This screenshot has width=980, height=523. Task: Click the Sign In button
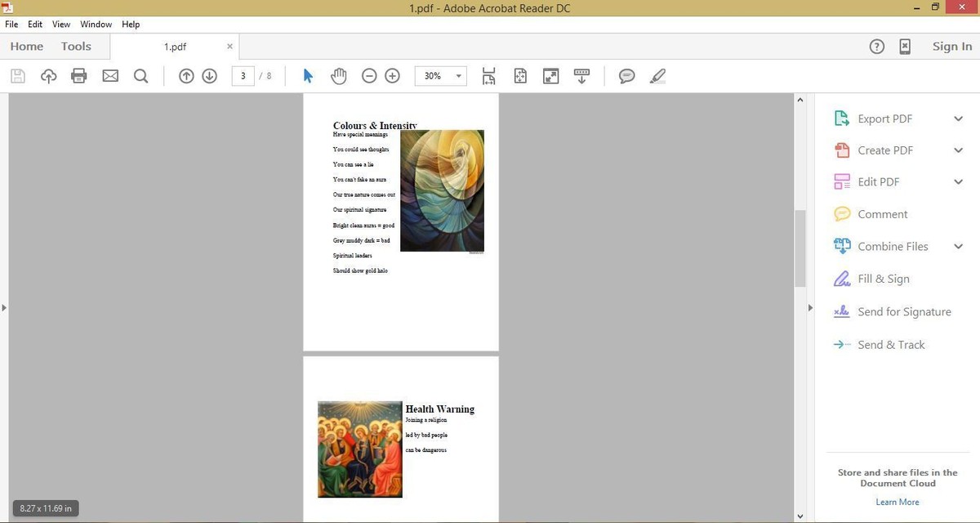point(952,47)
